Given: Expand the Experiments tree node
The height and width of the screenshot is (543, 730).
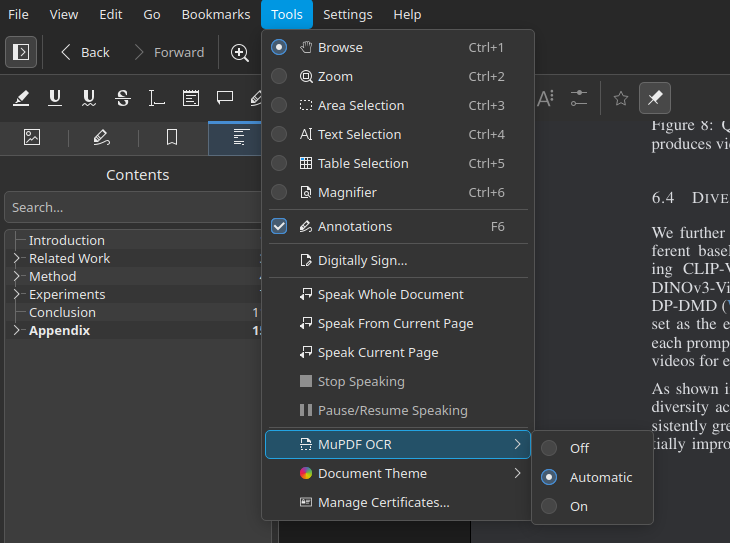Looking at the screenshot, I should point(16,294).
